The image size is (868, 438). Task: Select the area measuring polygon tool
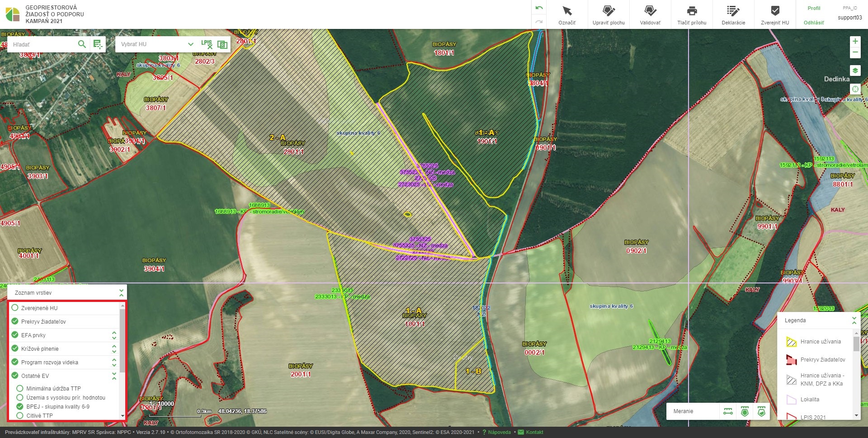click(745, 411)
